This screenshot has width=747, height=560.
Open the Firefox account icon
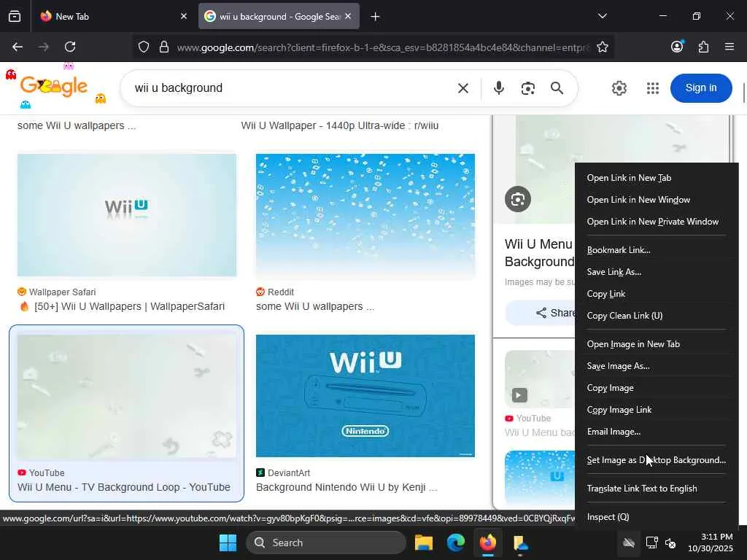[677, 46]
